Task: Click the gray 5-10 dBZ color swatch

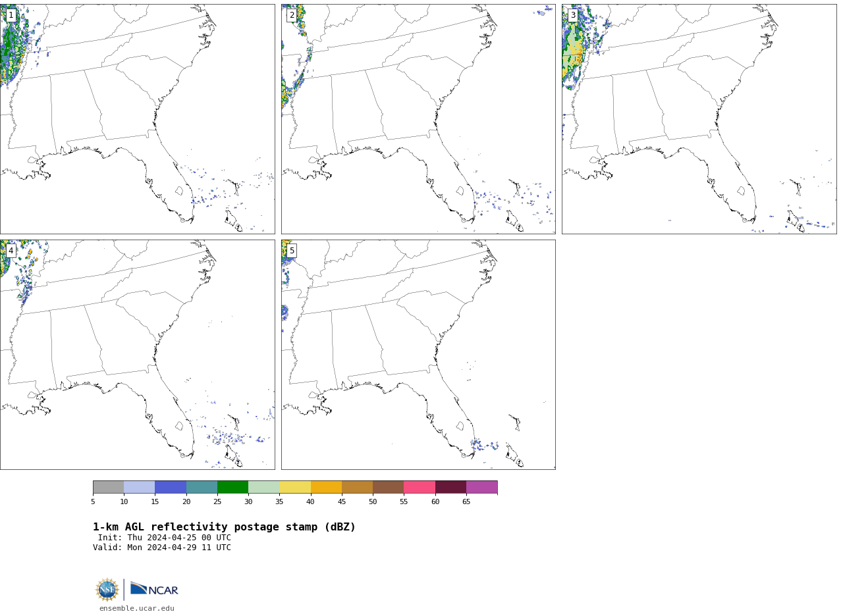Action: [108, 487]
